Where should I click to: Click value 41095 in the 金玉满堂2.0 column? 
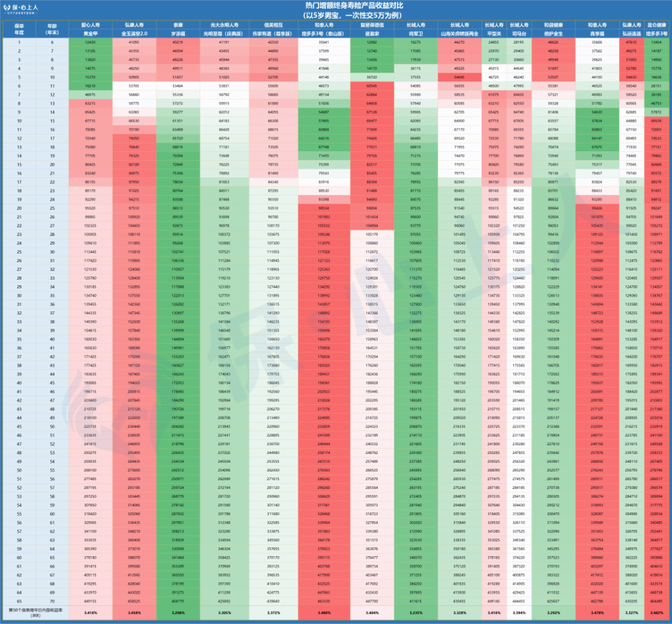pyautogui.click(x=134, y=42)
